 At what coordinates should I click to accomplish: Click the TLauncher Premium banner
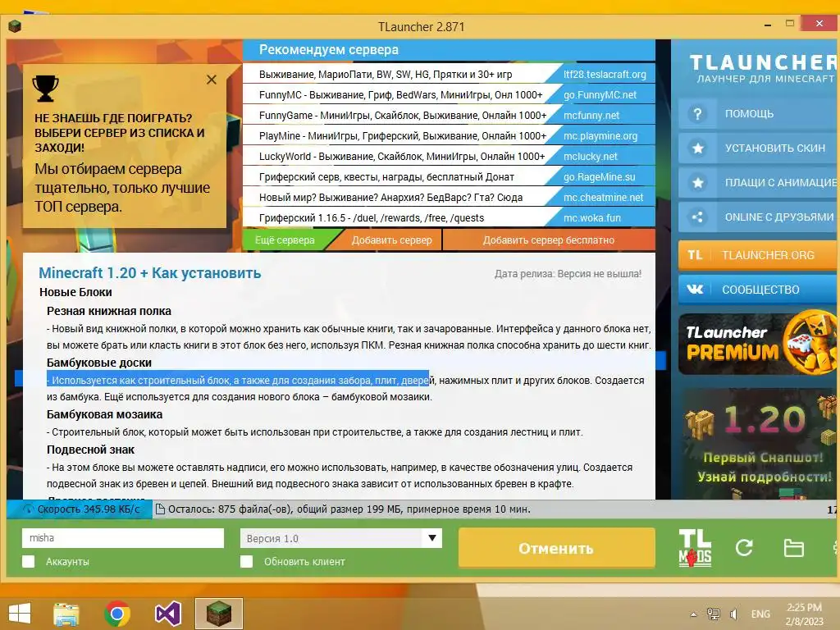tap(757, 344)
